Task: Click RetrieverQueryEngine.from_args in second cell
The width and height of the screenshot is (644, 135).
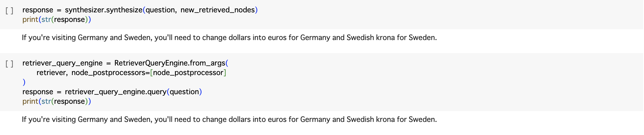Action: pyautogui.click(x=169, y=63)
